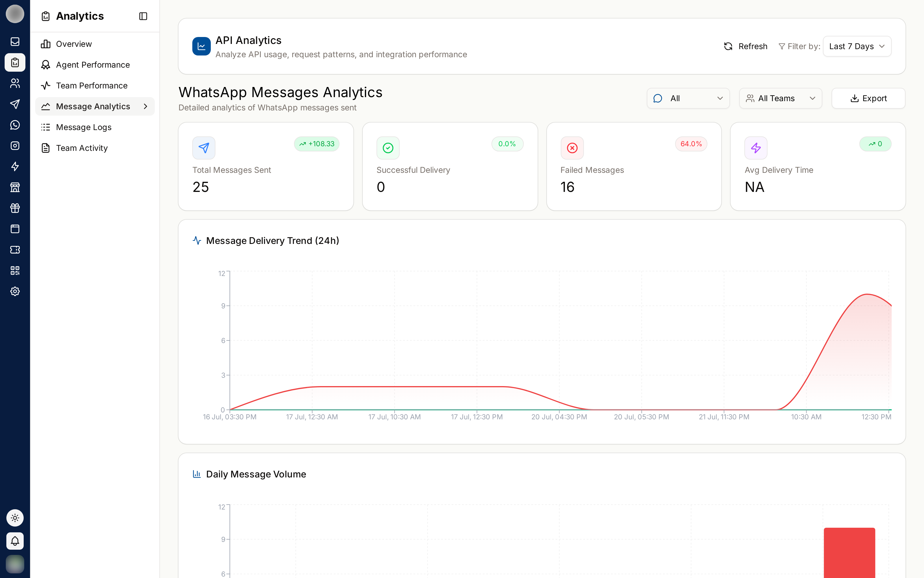
Task: Open the WhatsApp icon in left rail
Action: click(x=15, y=125)
